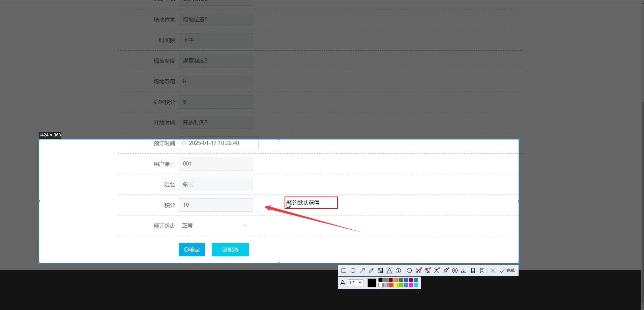Click the clock icon in 预订时间 field

184,143
